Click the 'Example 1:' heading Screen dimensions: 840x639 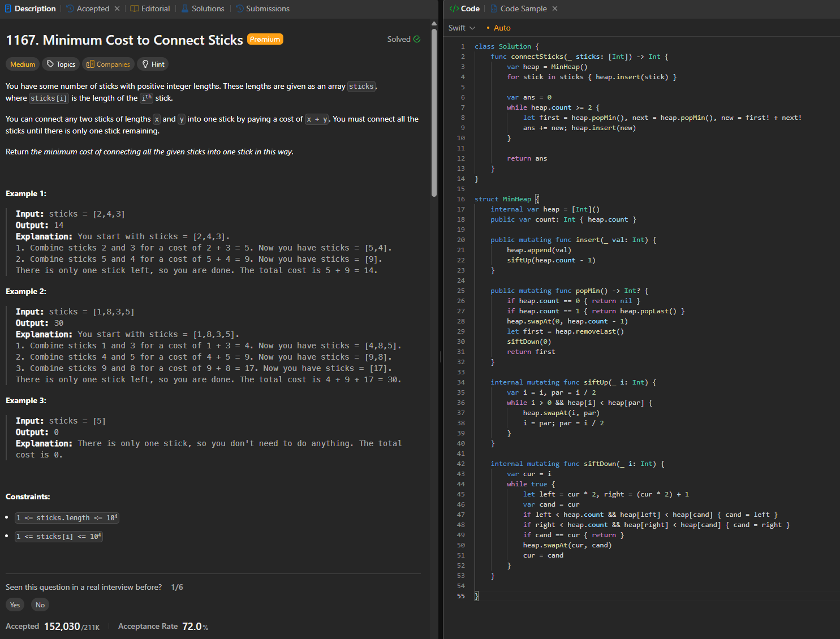pos(26,193)
